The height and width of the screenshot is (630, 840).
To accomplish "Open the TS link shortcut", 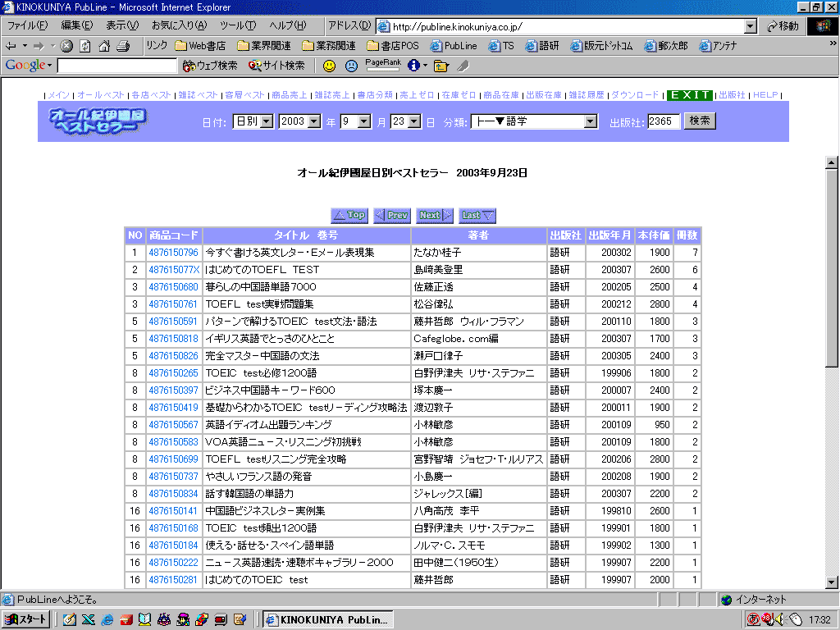I will pos(501,46).
